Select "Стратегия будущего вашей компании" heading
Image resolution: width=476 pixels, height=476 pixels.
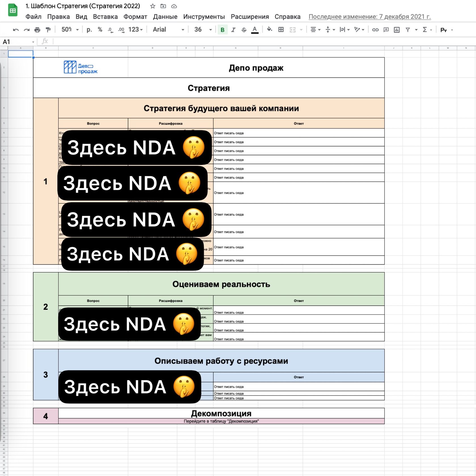click(221, 108)
